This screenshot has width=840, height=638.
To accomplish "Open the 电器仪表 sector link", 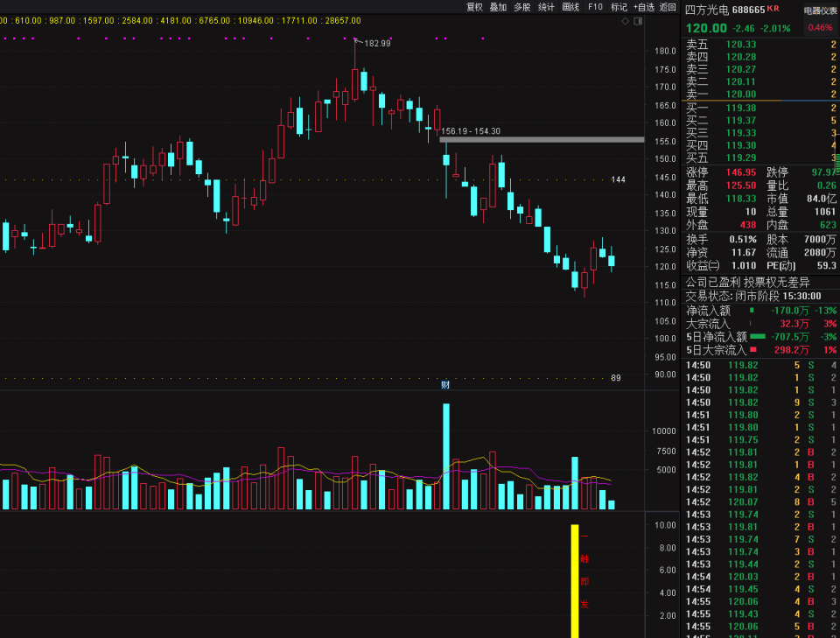I will [x=822, y=11].
